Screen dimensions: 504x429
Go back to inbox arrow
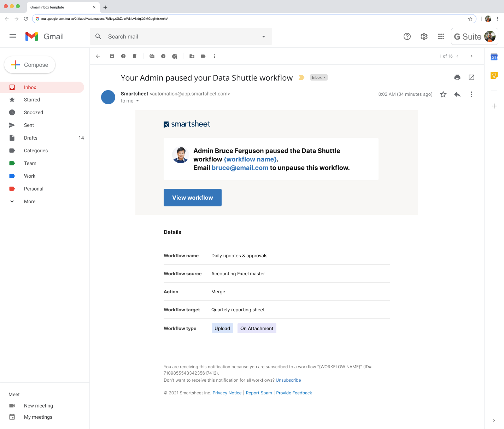click(98, 56)
